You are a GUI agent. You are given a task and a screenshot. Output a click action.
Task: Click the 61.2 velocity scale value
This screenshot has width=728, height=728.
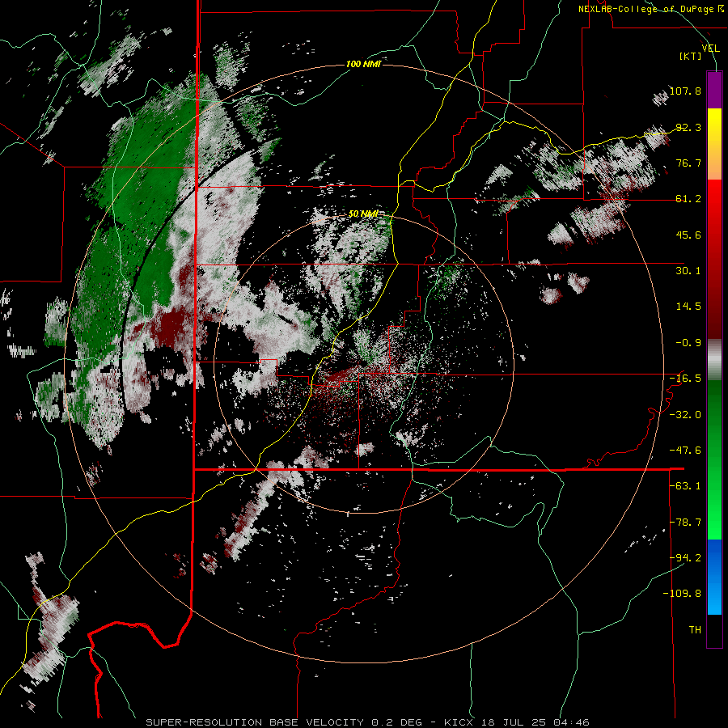pos(688,198)
